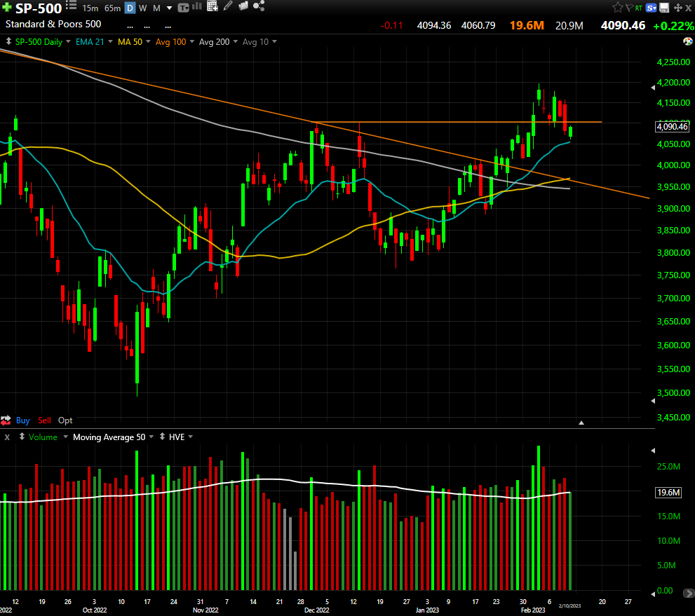Click the 4060.79 low value in header
This screenshot has width=695, height=616.
pos(478,26)
